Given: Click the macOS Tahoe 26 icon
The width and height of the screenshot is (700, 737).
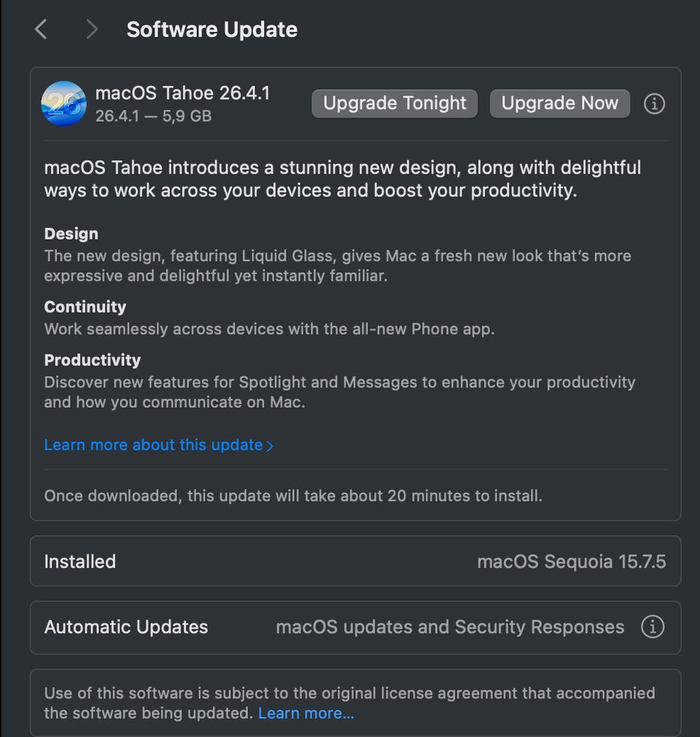Looking at the screenshot, I should [64, 104].
